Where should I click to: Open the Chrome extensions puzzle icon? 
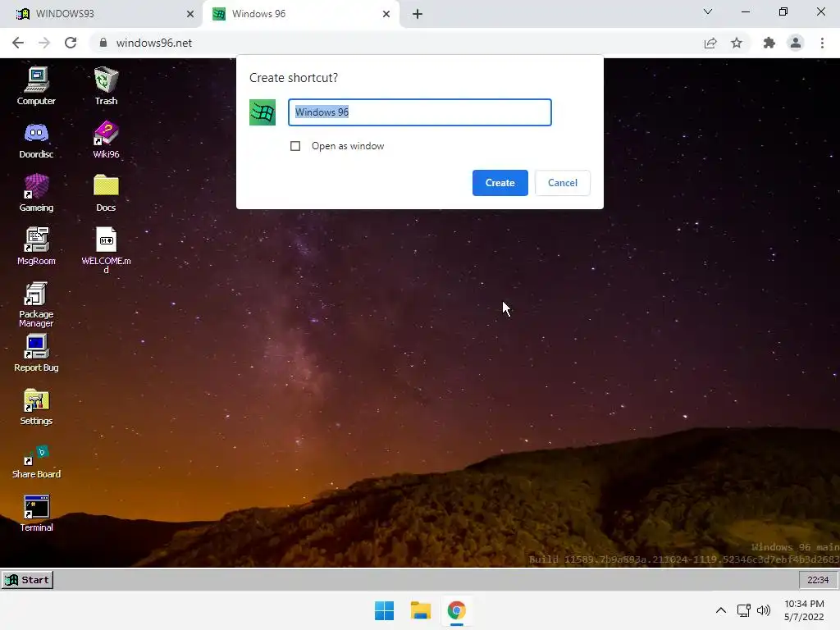769,43
